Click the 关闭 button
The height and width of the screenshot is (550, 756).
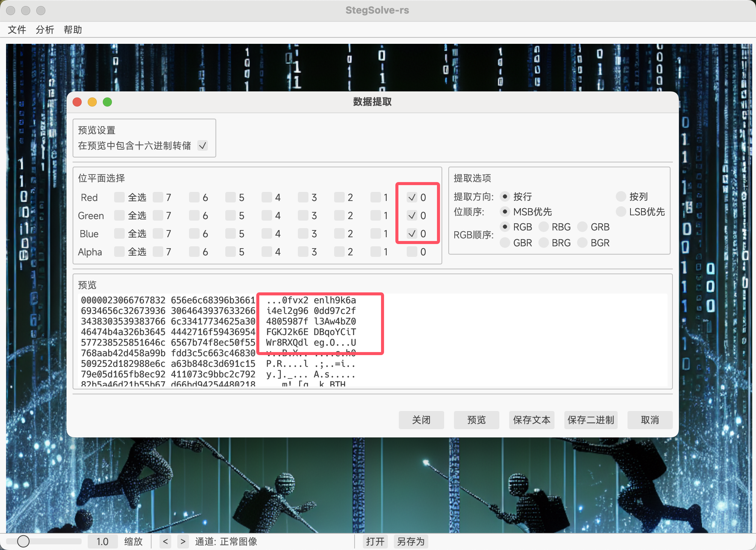click(x=421, y=420)
